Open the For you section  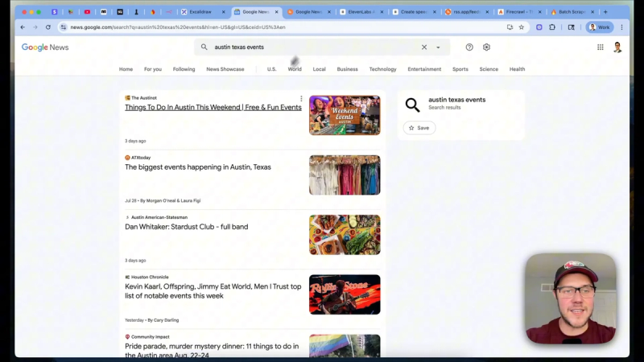(153, 69)
